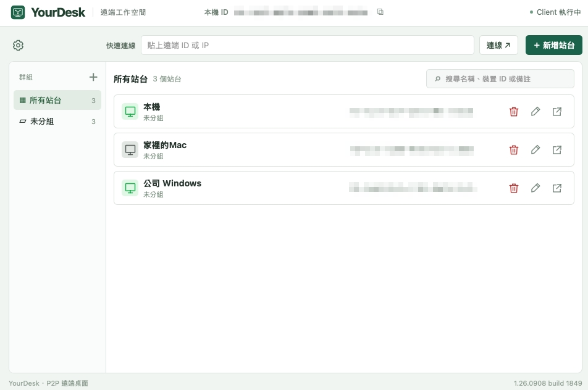Screen dimensions: 588x390
Task: Click the YourDesk logo icon
Action: 18,12
